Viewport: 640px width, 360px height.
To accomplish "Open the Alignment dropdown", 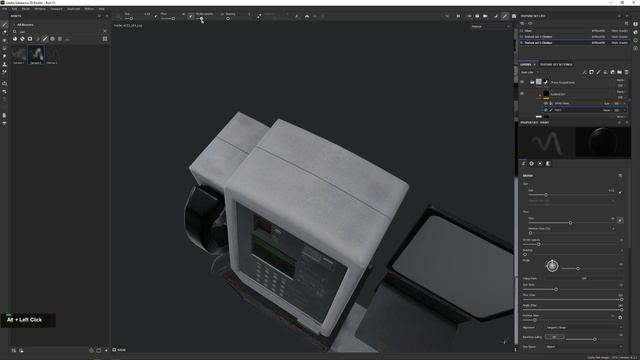I will click(x=584, y=327).
